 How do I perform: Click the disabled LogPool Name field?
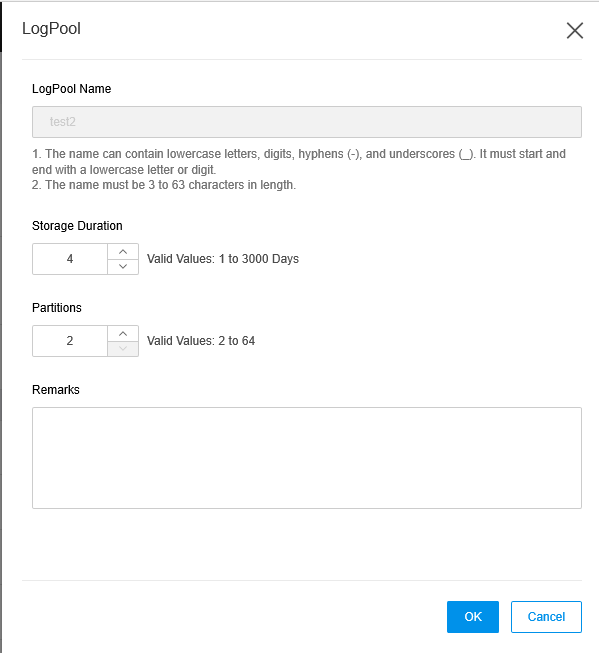tap(307, 122)
